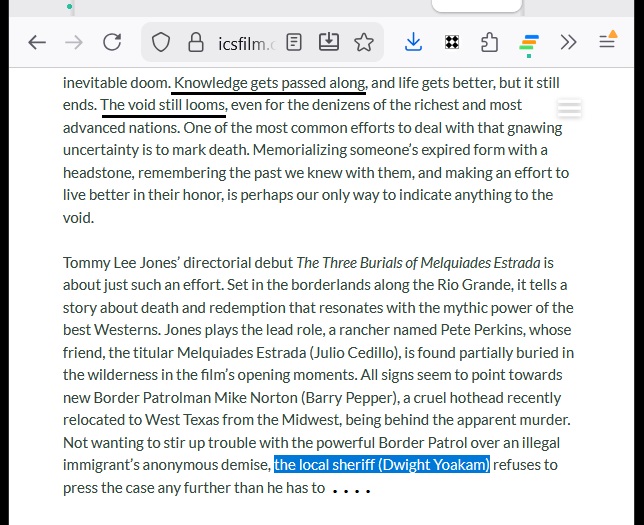Click the checkered square extension icon

452,42
